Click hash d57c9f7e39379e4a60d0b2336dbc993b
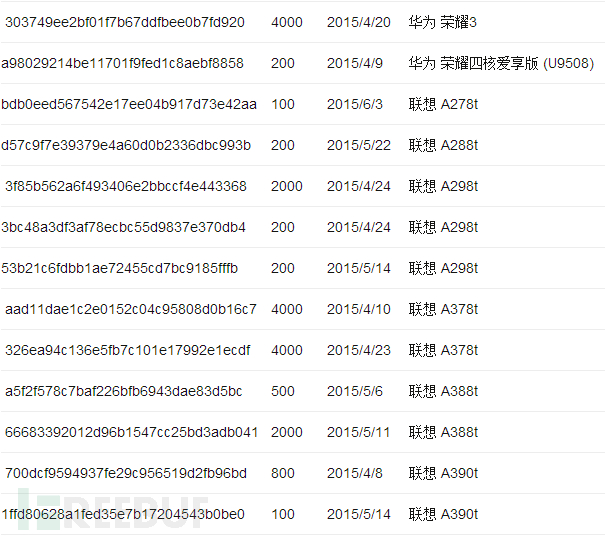Viewport: 606px width, 537px height. [x=126, y=145]
